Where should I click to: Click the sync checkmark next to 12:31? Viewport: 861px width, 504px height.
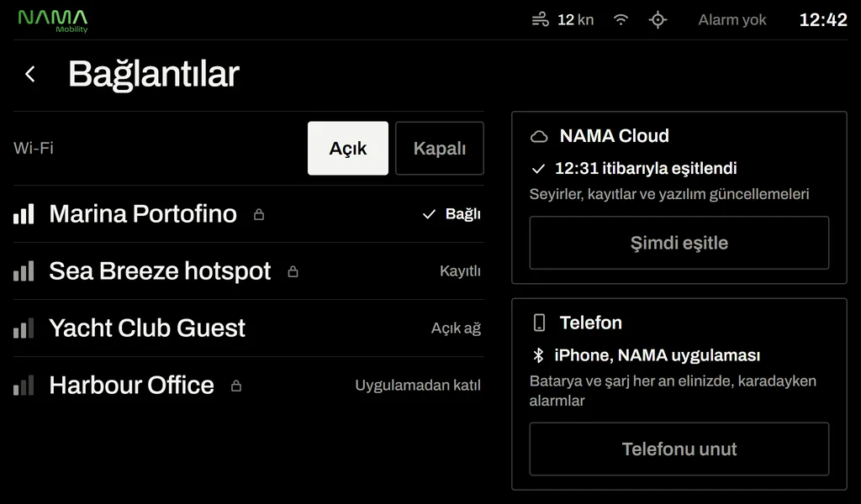(538, 169)
